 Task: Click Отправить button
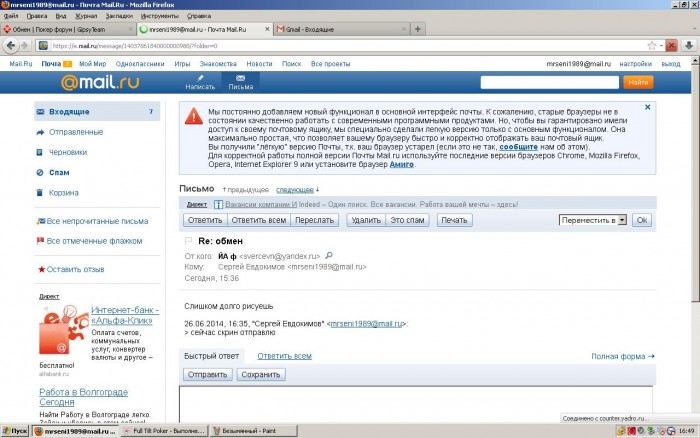(208, 375)
